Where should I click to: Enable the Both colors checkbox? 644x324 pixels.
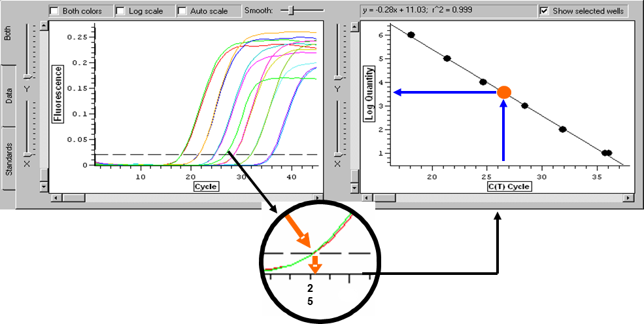pos(54,11)
